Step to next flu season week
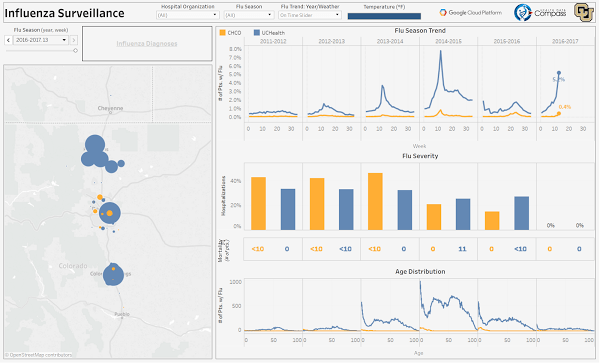 coord(74,40)
